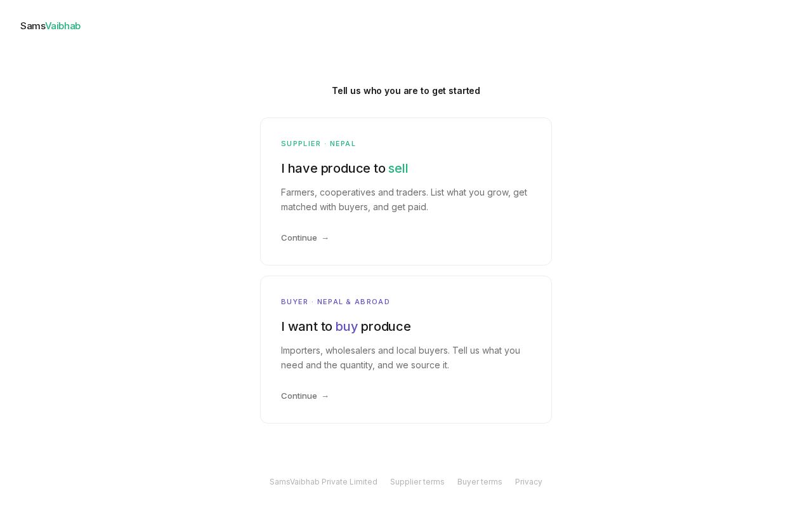Image resolution: width=812 pixels, height=508 pixels.
Task: Open the Privacy footer link
Action: click(x=528, y=482)
